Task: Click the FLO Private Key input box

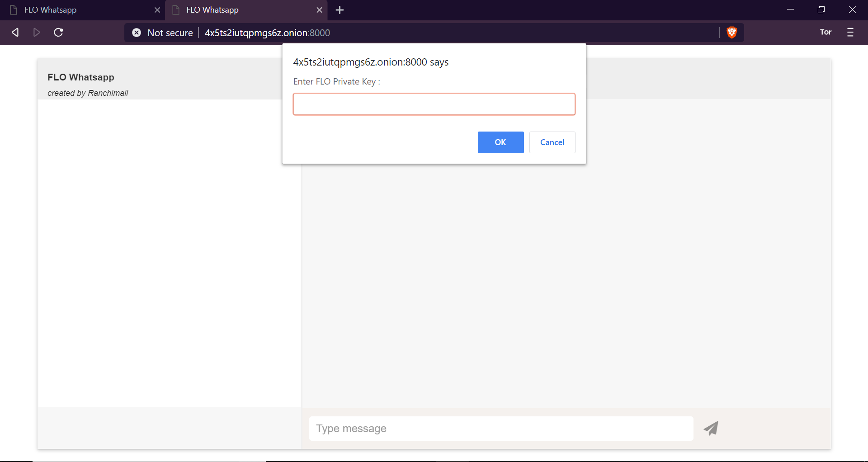Action: 434,104
